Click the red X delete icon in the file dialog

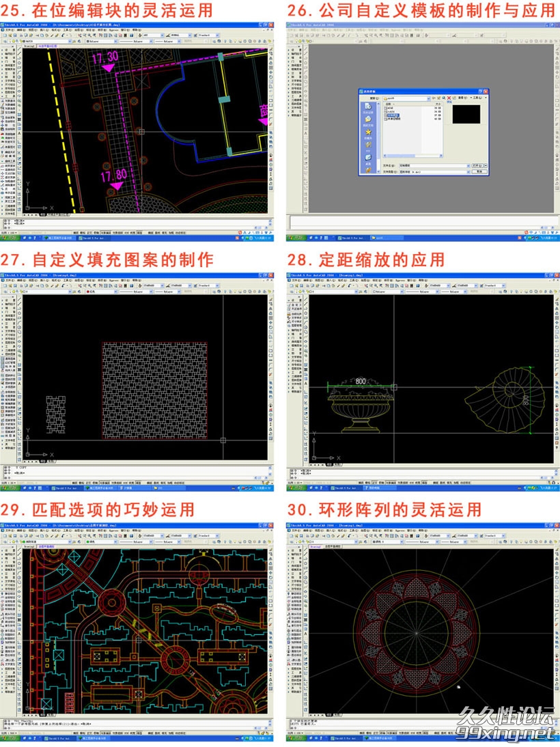pyautogui.click(x=449, y=98)
